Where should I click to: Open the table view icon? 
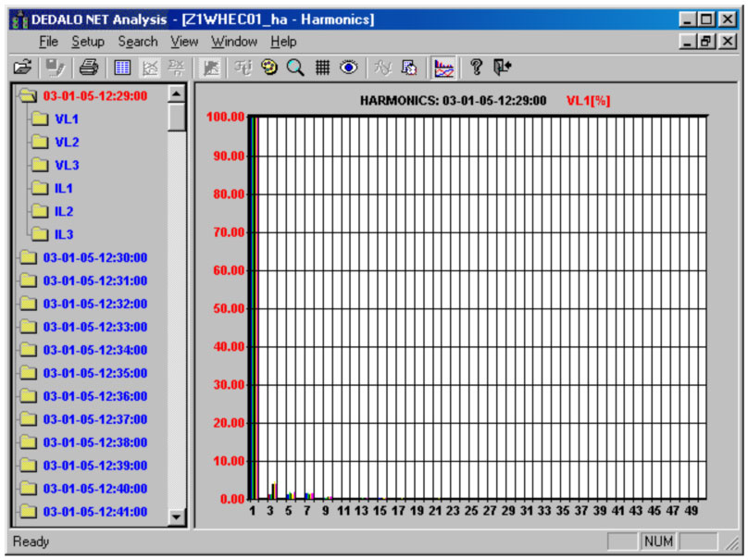click(121, 67)
